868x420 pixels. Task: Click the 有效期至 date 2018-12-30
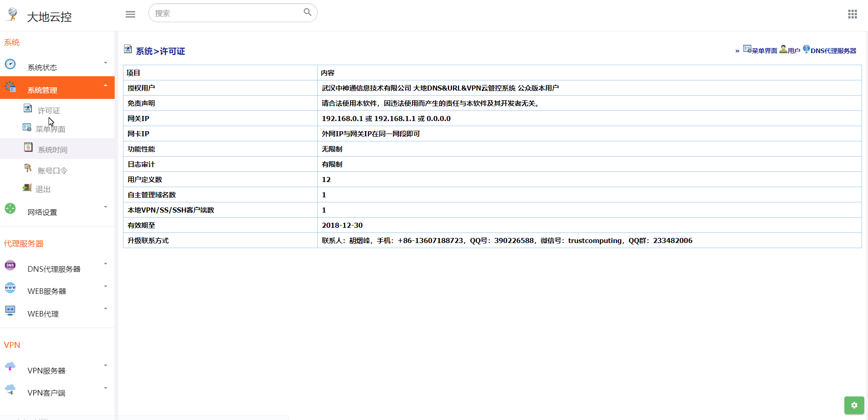(342, 225)
